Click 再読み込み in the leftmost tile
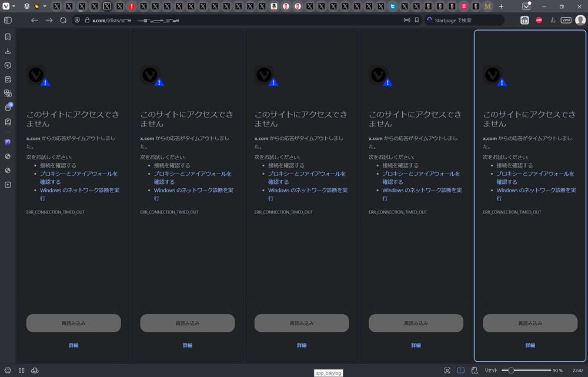Screen dimensions: 588x377 pyautogui.click(x=73, y=323)
